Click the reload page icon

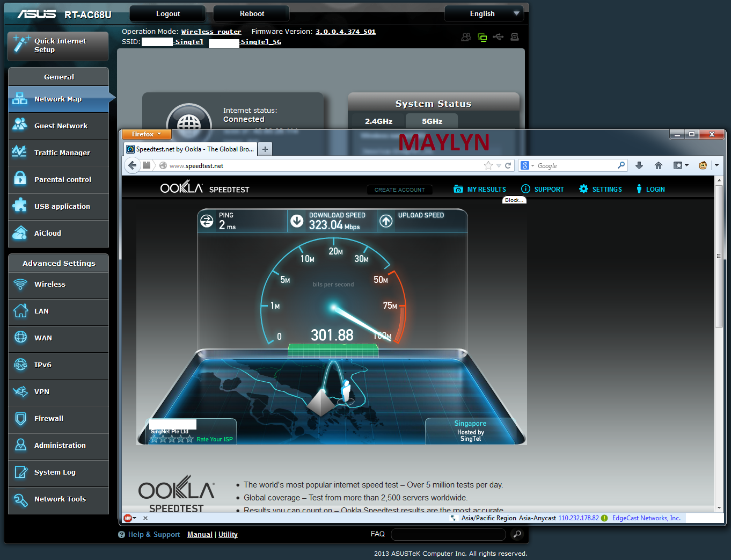tap(508, 165)
